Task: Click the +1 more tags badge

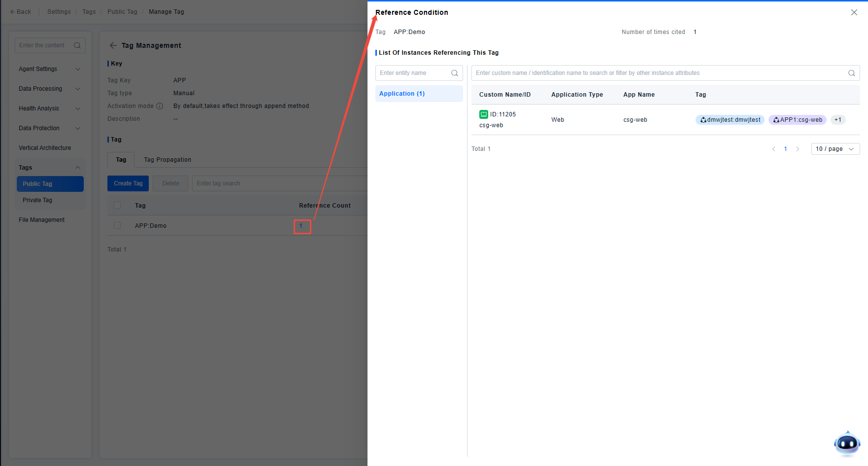Action: click(837, 120)
